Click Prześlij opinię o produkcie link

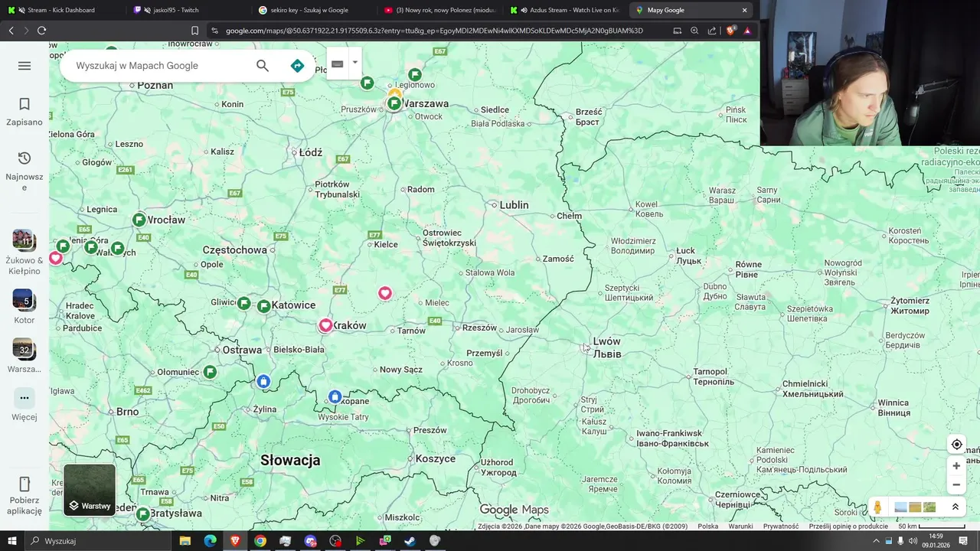pos(848,527)
